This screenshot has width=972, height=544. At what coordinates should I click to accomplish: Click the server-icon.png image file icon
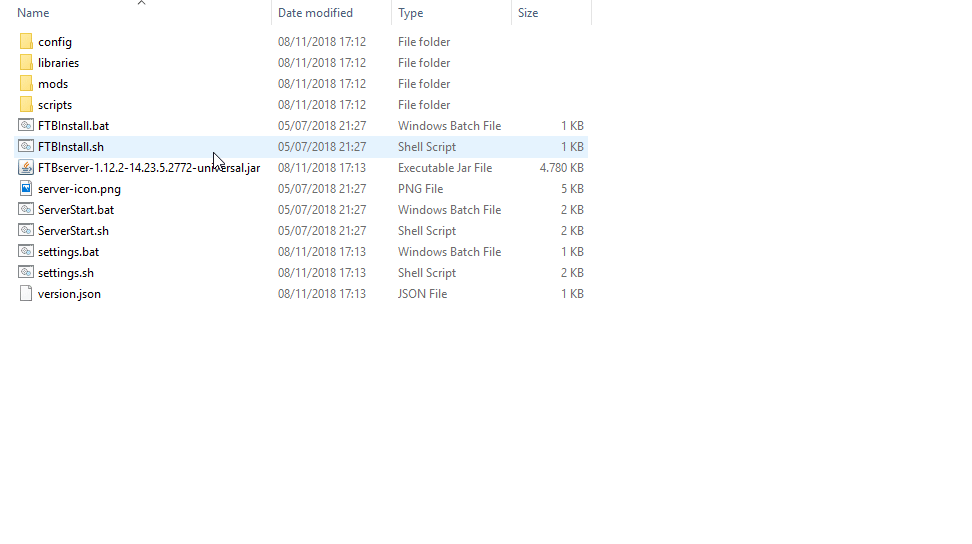point(26,189)
